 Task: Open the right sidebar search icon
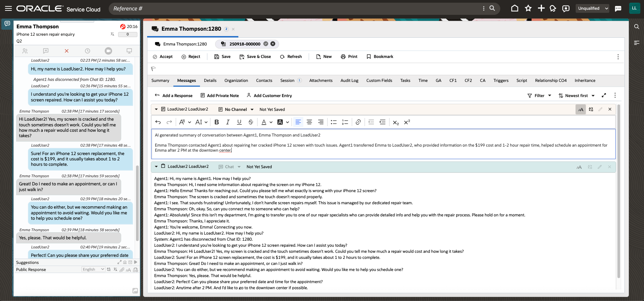click(x=637, y=27)
